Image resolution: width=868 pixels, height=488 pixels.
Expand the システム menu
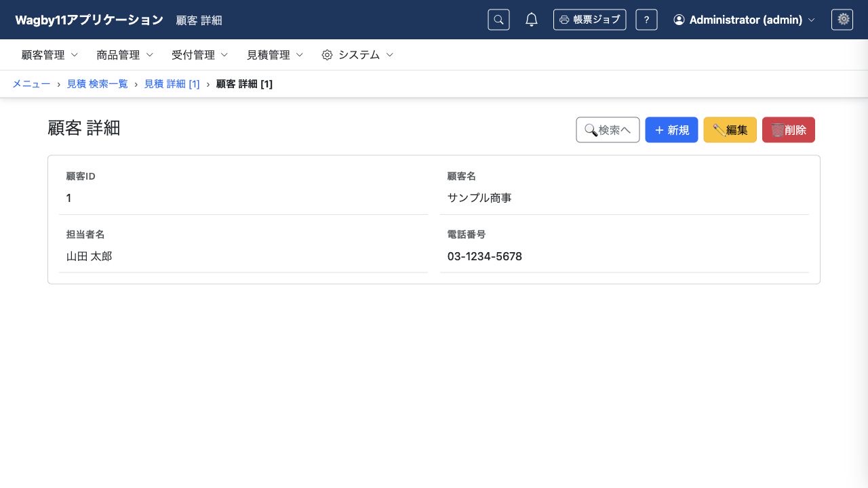357,55
